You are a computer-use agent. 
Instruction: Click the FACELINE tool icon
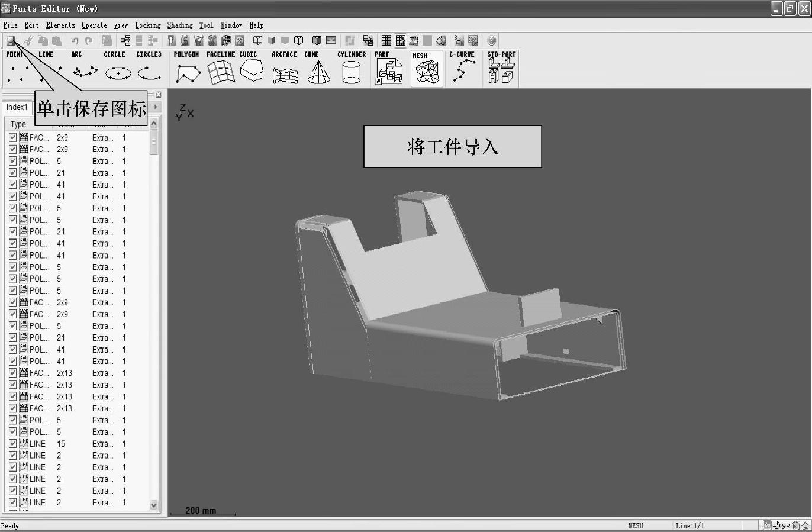(x=220, y=69)
